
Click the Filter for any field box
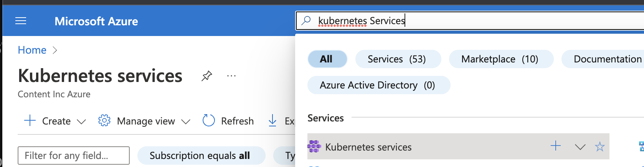click(74, 156)
